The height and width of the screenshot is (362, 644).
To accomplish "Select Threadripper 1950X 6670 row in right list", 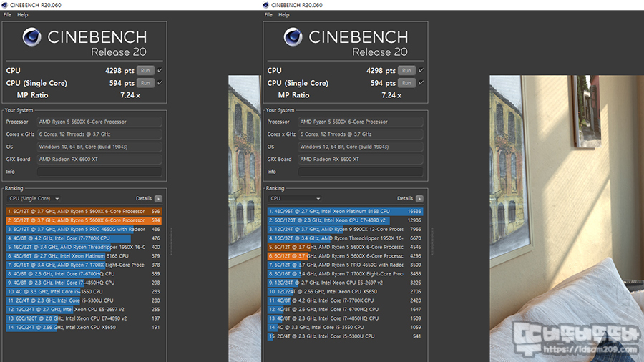I will tap(345, 238).
